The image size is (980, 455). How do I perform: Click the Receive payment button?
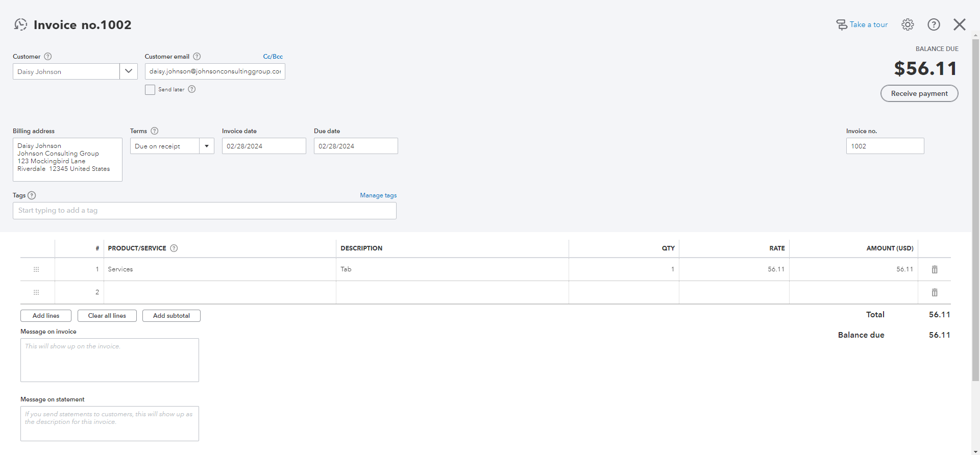919,93
